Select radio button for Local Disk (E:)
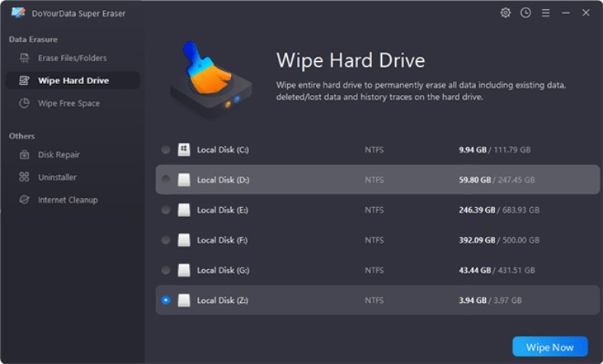Screen dimensions: 603x364 pyautogui.click(x=166, y=210)
